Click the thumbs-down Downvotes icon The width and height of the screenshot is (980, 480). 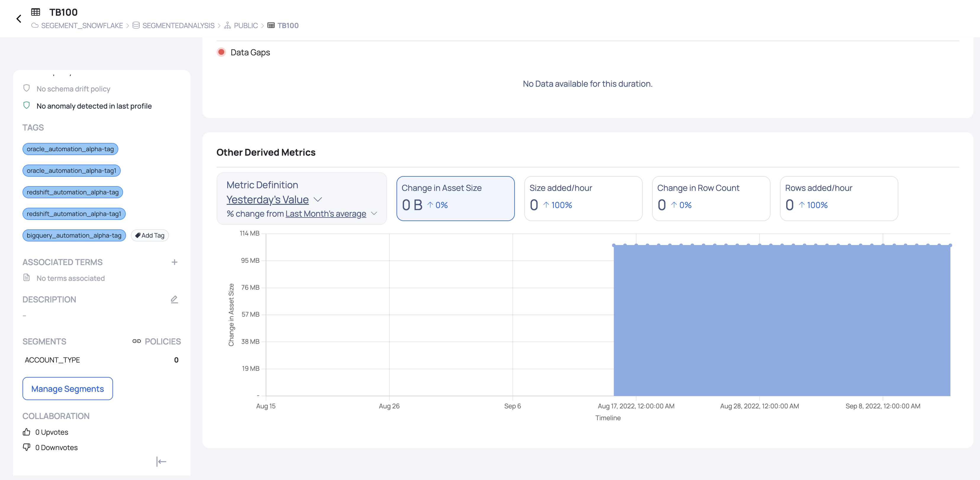[x=27, y=447]
